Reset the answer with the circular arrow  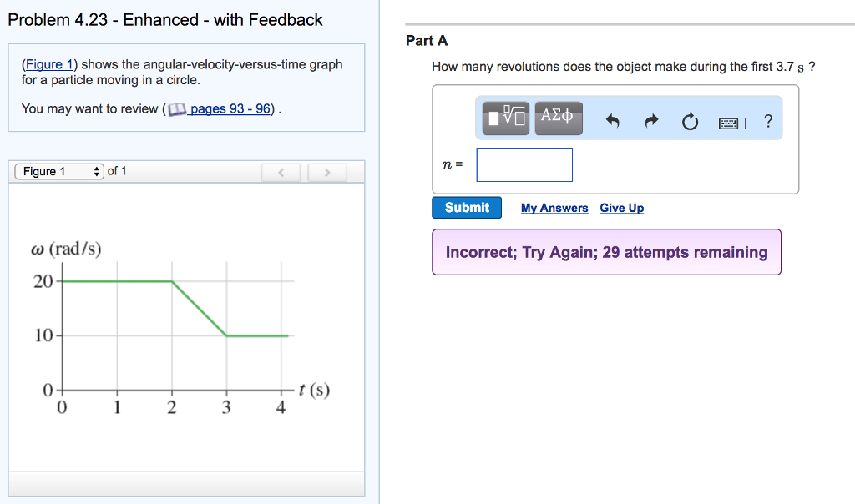689,123
